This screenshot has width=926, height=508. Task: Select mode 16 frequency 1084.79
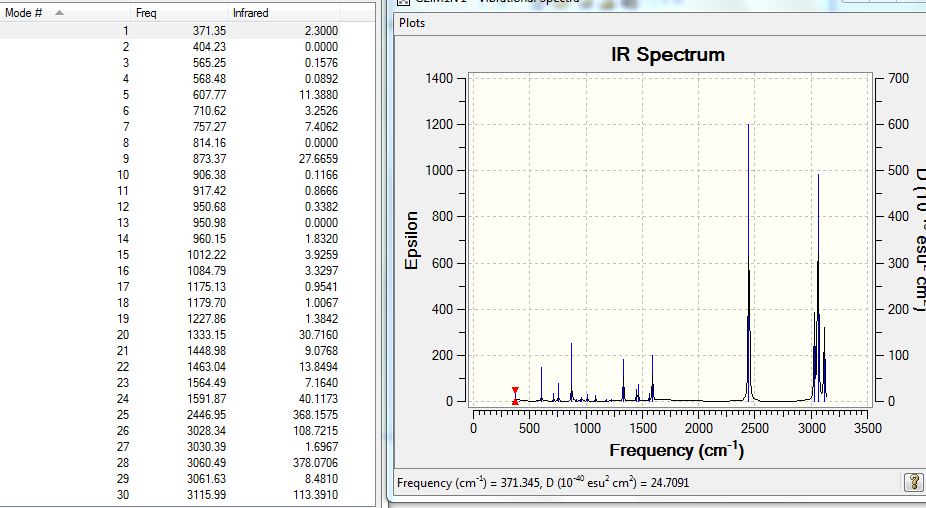(207, 271)
